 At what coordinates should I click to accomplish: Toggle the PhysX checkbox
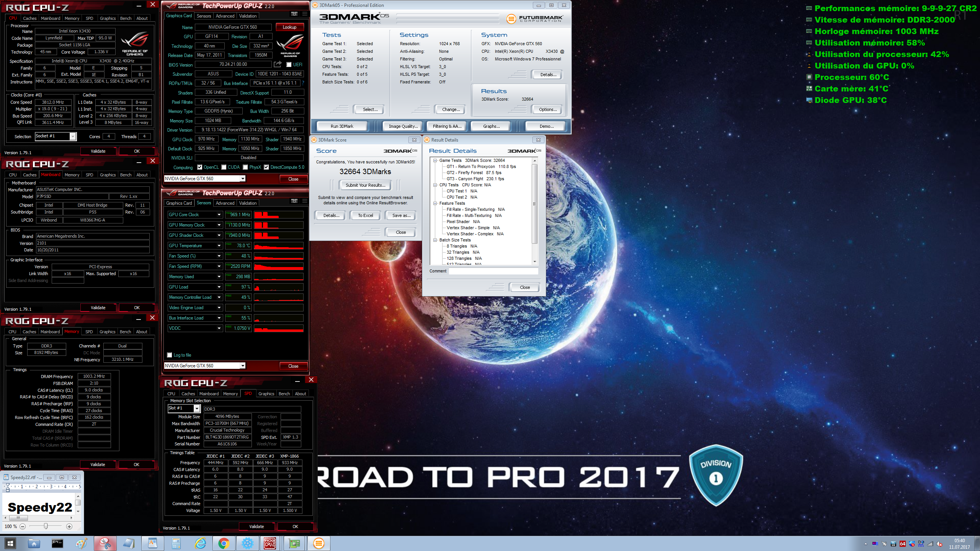(245, 167)
